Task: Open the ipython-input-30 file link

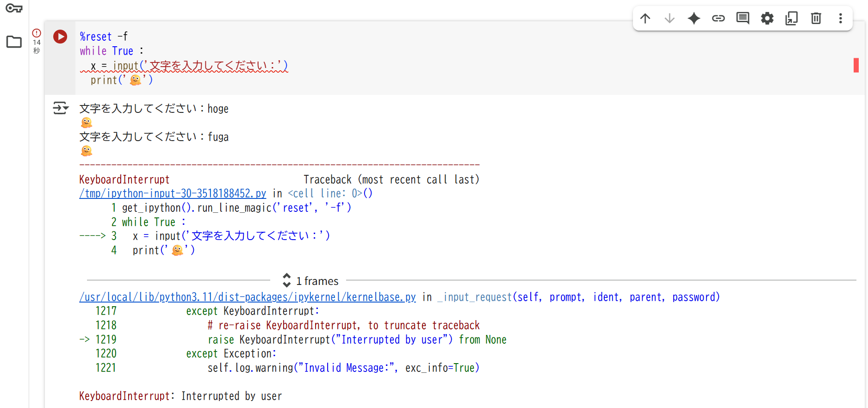Action: point(173,193)
